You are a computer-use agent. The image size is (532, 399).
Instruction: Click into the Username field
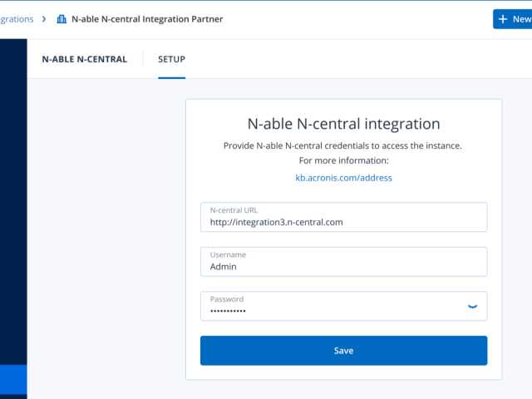(343, 262)
